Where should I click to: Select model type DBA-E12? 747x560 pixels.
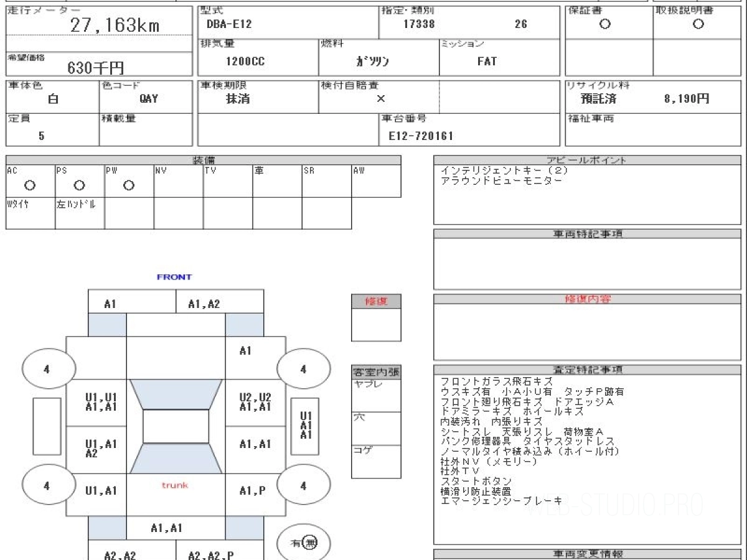229,24
